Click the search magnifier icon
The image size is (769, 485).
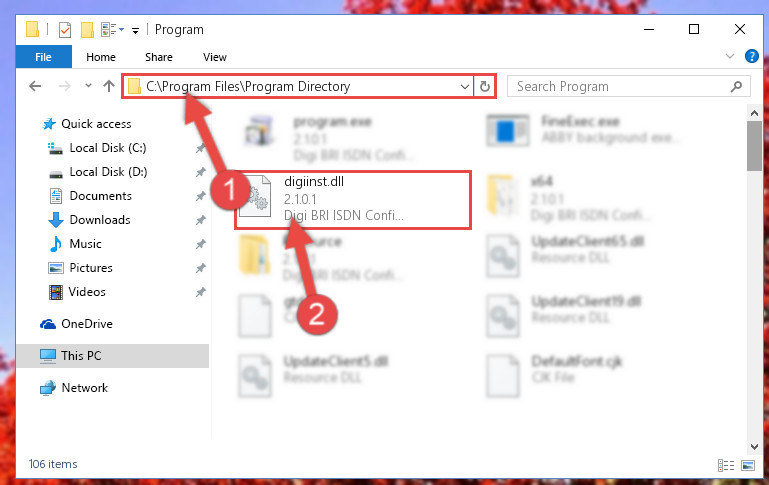(x=736, y=87)
